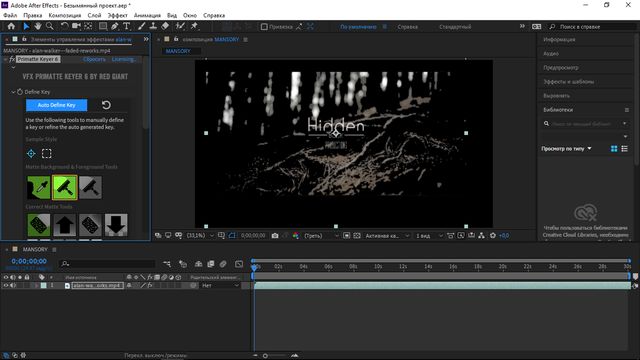
Task: Expand the effect-controls panel overflow arrows
Action: (146, 39)
